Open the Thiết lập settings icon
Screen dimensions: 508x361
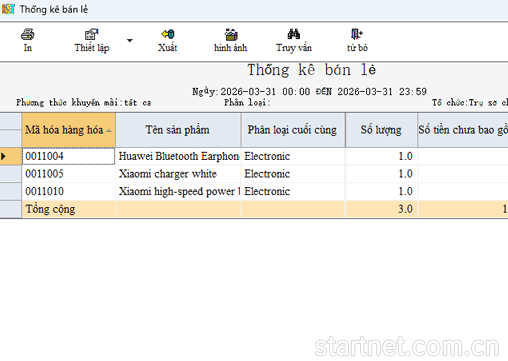point(91,34)
